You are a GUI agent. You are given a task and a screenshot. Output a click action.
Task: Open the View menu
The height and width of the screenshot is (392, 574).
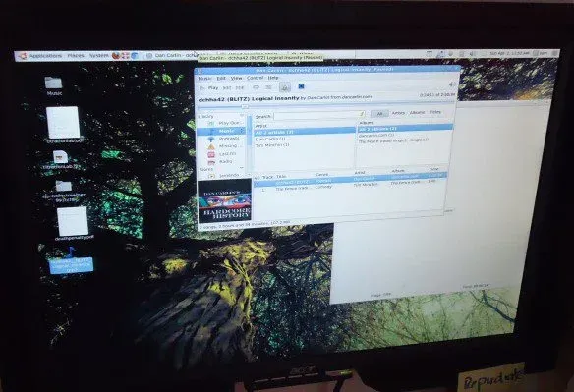pos(236,78)
